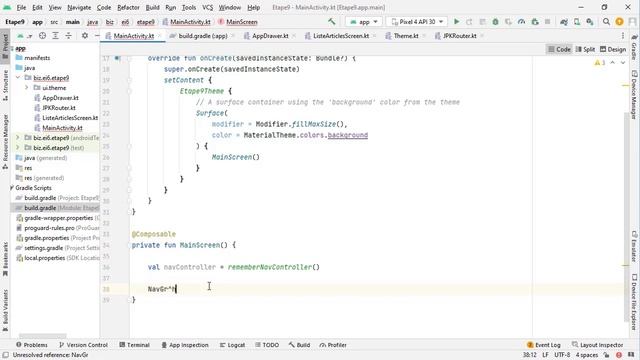Viewport: 640px width, 360px height.
Task: Click the Make Project hammer icon
Action: pyautogui.click(x=331, y=22)
